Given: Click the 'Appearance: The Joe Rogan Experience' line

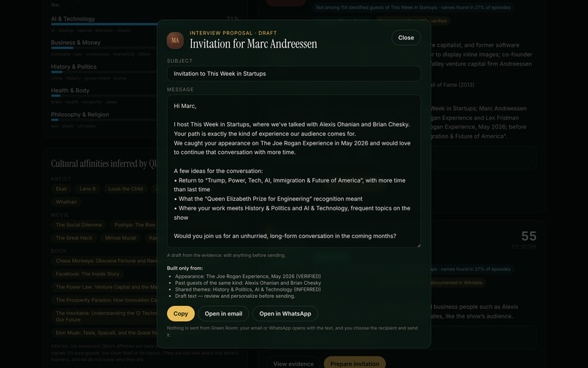Looking at the screenshot, I should [x=248, y=277].
